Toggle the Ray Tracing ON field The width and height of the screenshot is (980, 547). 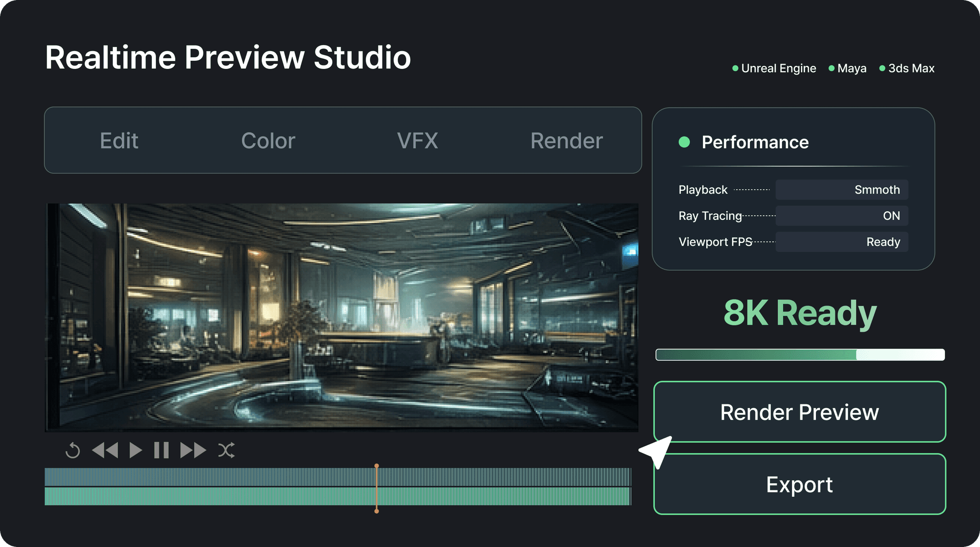pos(842,216)
